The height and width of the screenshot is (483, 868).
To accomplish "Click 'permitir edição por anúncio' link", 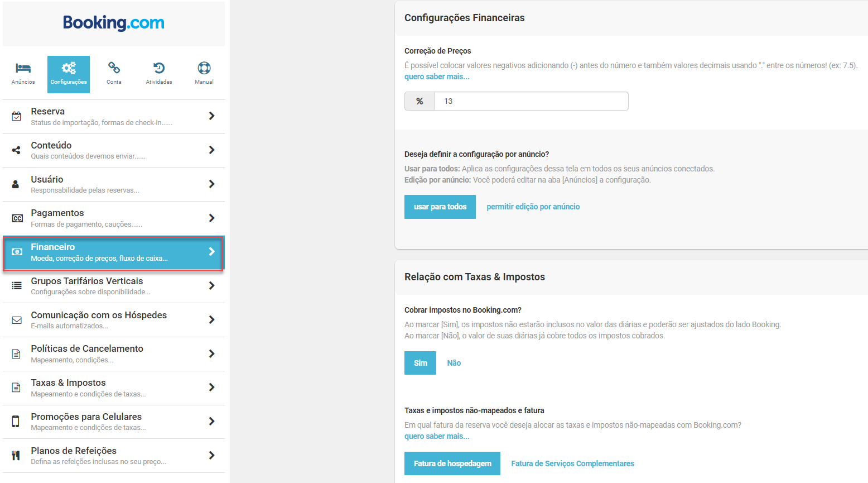I will [533, 207].
